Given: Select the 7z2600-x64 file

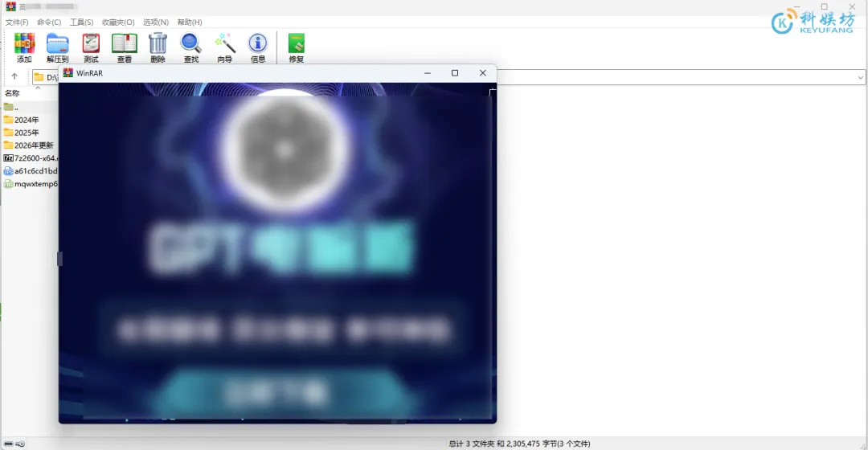Looking at the screenshot, I should pos(31,157).
